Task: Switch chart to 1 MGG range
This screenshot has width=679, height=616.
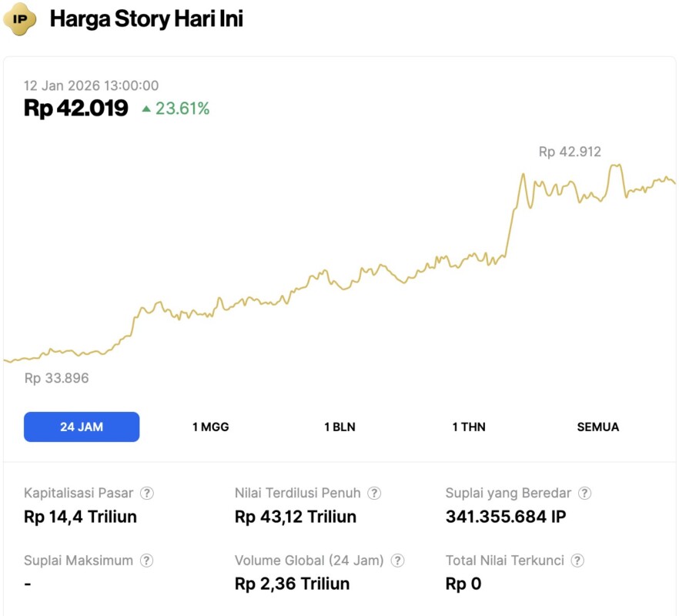Action: [211, 427]
